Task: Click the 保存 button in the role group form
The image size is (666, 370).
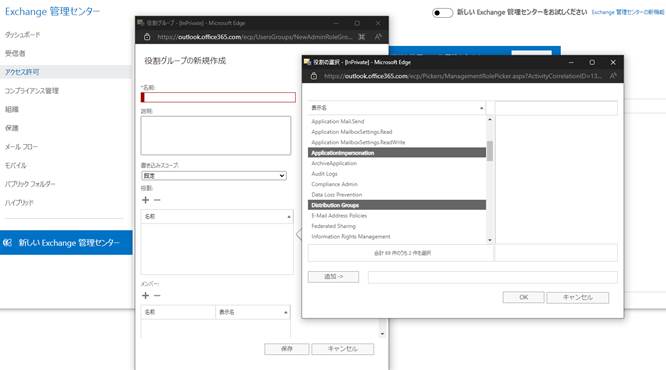Action: [287, 349]
